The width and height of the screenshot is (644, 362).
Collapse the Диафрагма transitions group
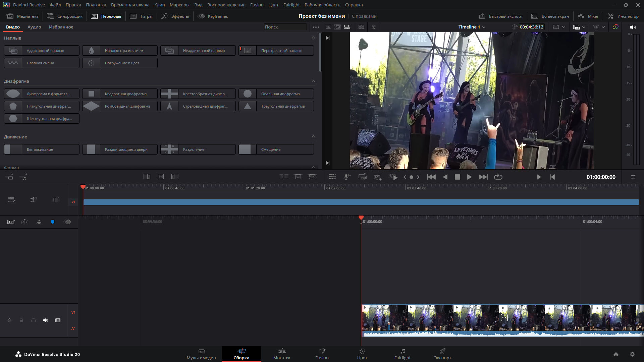[313, 81]
